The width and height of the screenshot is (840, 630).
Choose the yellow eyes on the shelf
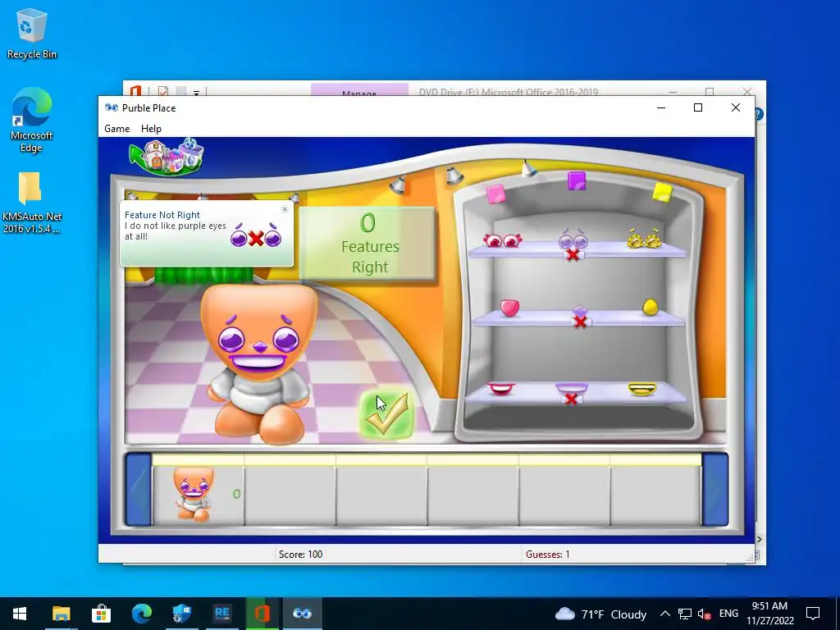(643, 239)
